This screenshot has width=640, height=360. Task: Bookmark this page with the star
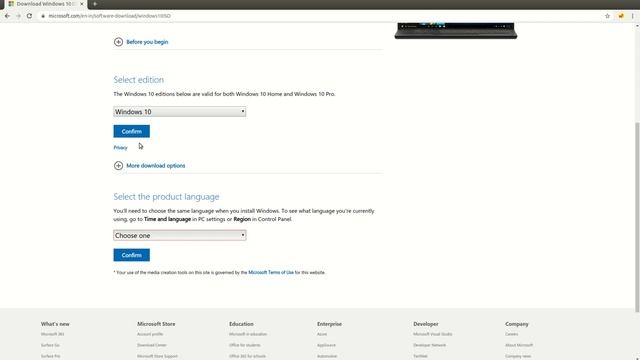tap(607, 16)
